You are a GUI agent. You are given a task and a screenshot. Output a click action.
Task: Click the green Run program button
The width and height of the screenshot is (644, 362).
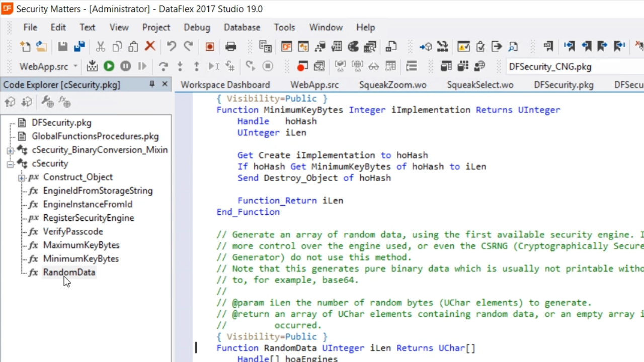click(109, 66)
